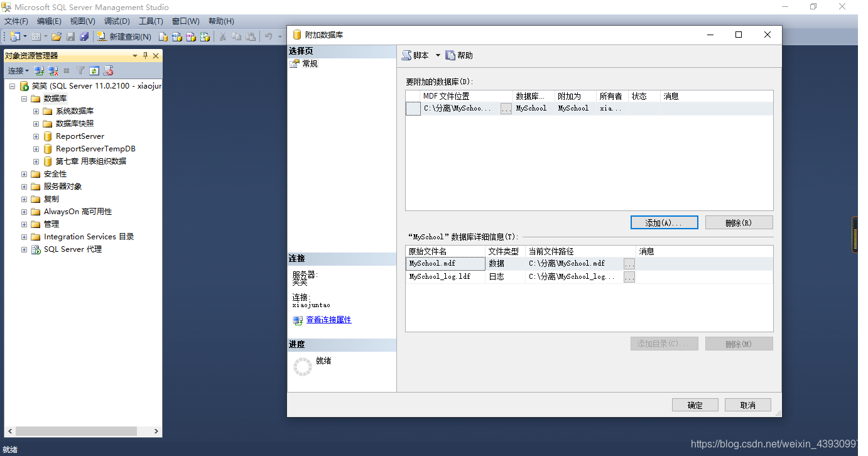Click the Undo arrow icon

point(269,36)
